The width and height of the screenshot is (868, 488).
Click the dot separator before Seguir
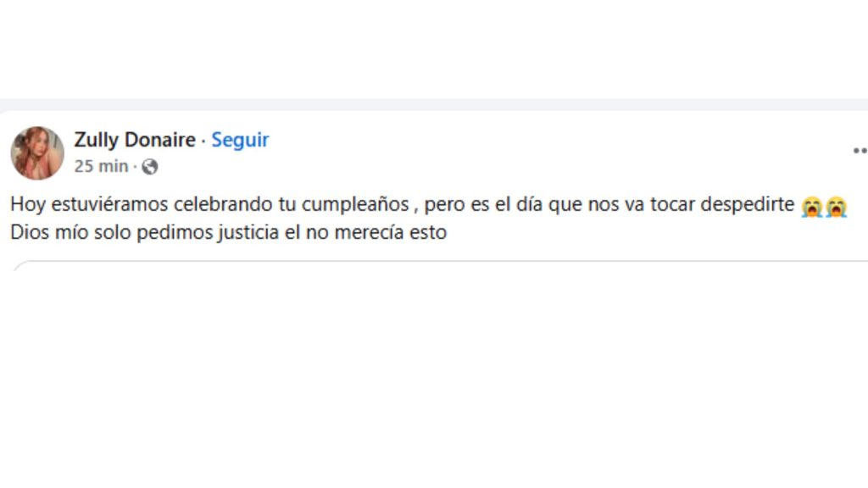pyautogui.click(x=203, y=141)
